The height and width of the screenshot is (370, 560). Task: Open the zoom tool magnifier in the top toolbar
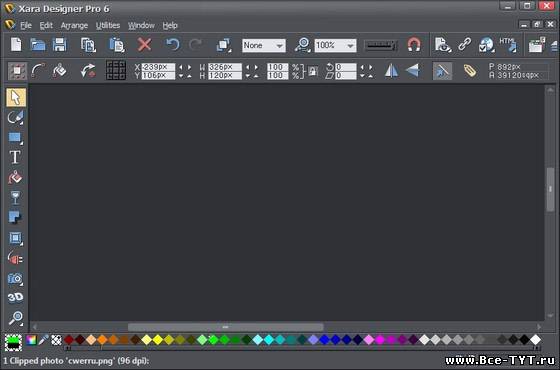(x=302, y=45)
